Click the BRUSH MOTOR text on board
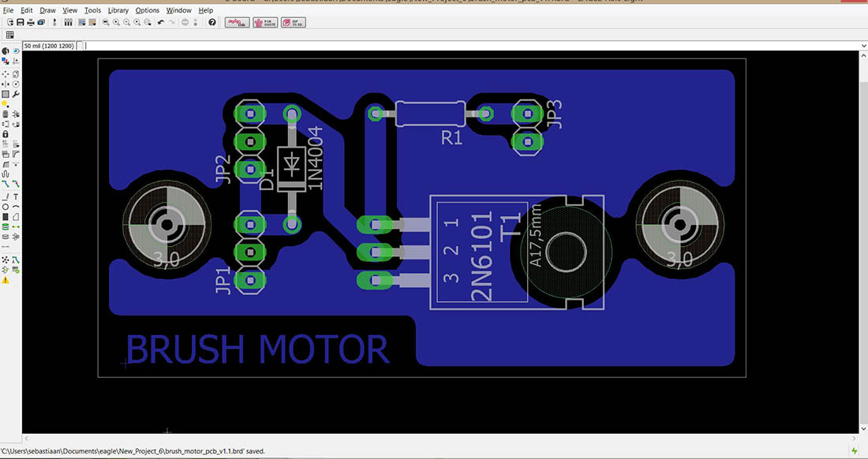Viewport: 868px width, 459px height. 257,349
